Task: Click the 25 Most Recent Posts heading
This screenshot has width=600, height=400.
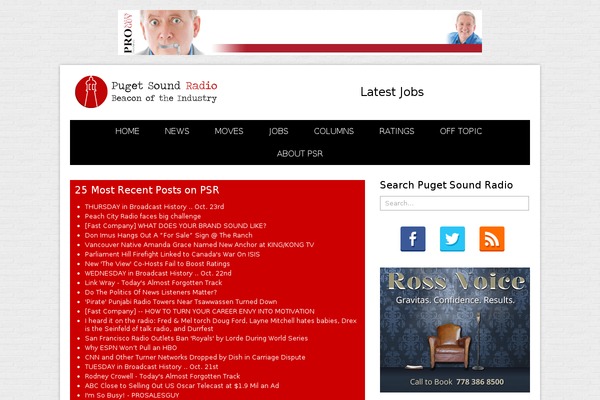Action: click(x=147, y=190)
